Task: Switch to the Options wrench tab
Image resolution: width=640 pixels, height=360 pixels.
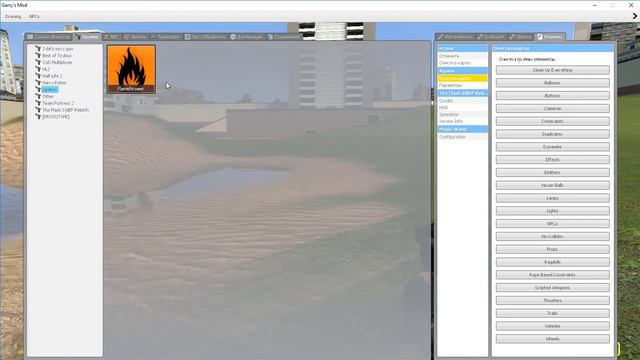Action: (x=521, y=37)
